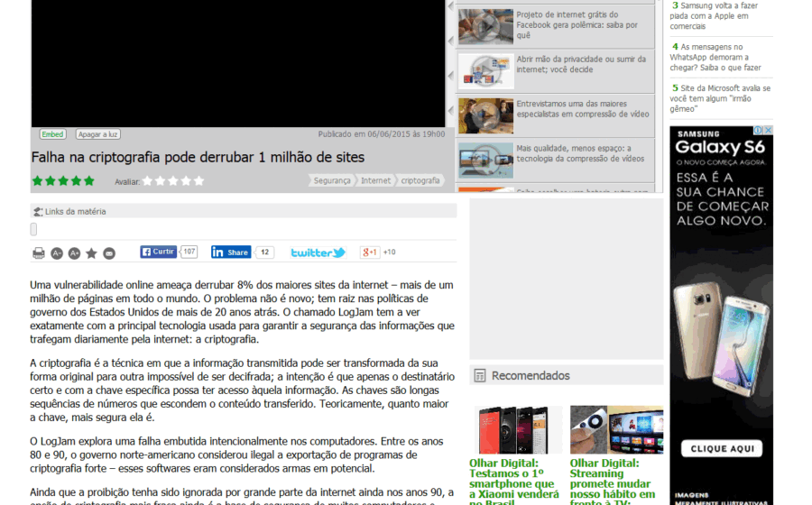
Task: Decrease font size with A- icon
Action: click(x=57, y=253)
